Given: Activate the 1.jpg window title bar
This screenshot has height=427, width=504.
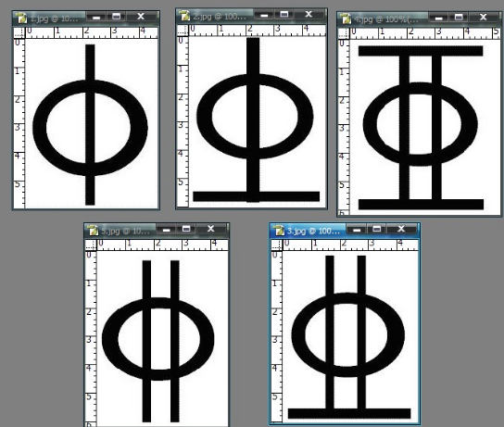Looking at the screenshot, I should click(54, 19).
